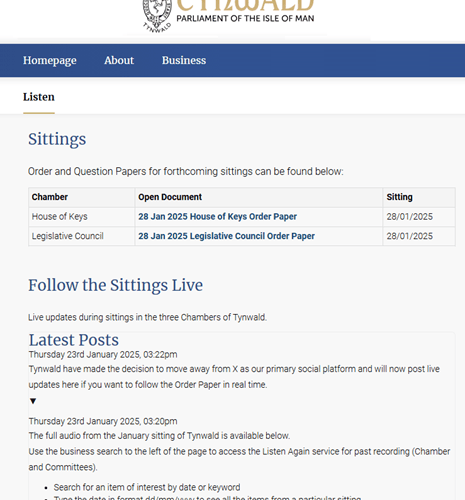
Task: Expand the black triangle under first post
Action: coord(33,401)
